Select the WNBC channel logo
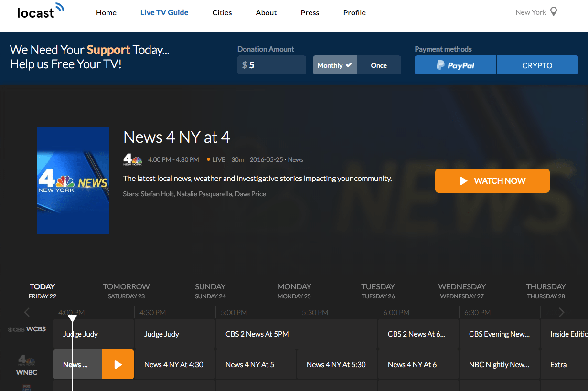The width and height of the screenshot is (588, 391). [27, 366]
